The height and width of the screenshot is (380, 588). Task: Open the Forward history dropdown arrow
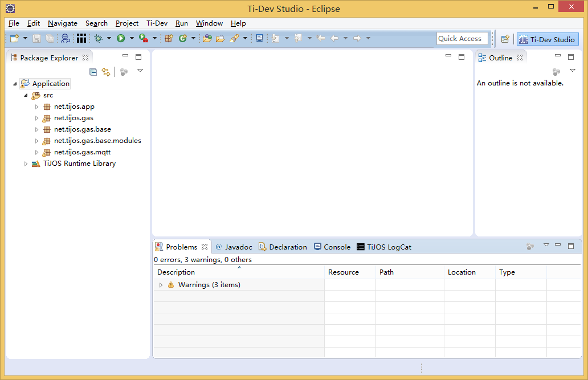click(x=368, y=38)
